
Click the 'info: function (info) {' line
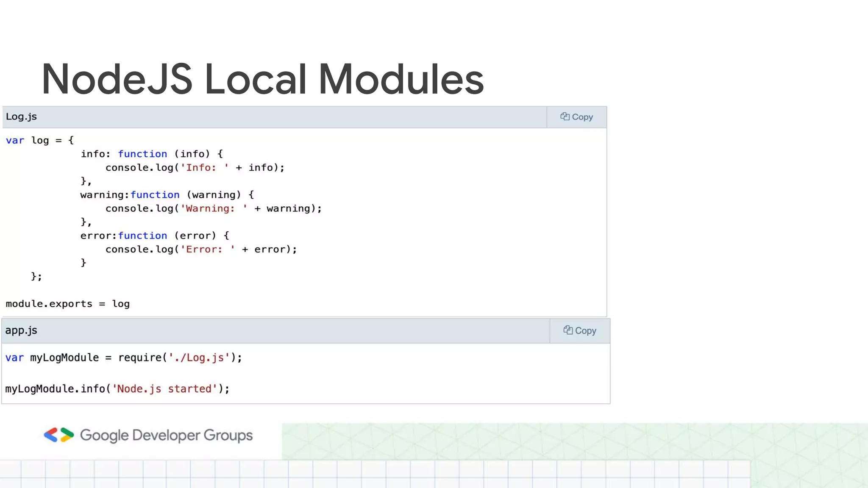pos(152,154)
